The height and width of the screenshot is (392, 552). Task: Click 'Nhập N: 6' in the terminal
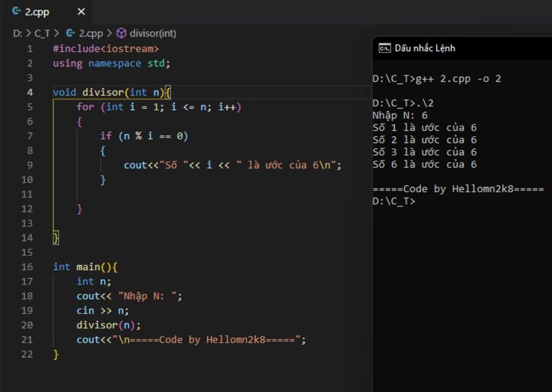coord(401,115)
